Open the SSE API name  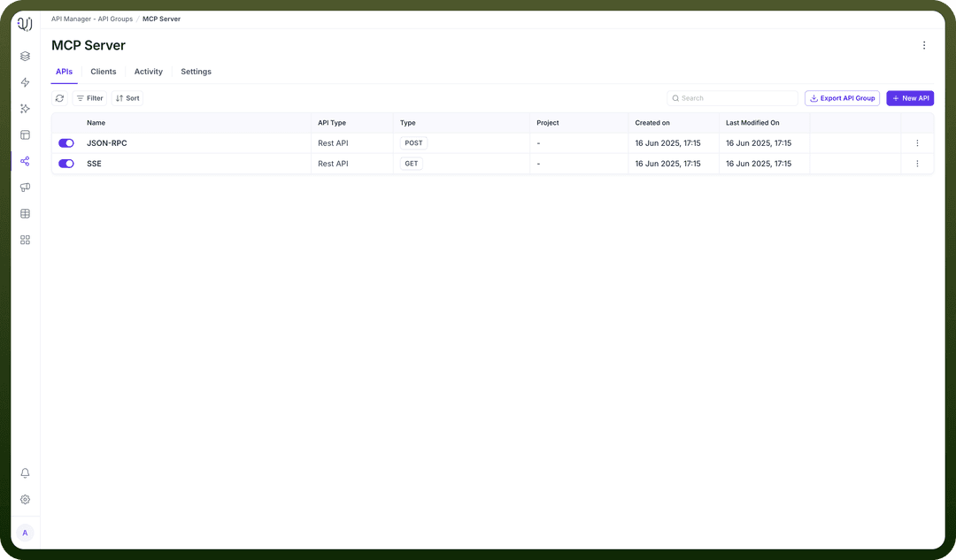tap(94, 164)
